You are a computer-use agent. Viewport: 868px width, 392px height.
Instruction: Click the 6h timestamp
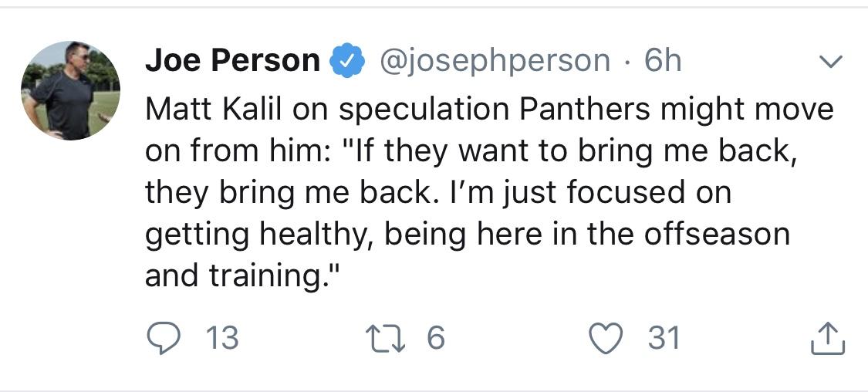click(x=663, y=61)
